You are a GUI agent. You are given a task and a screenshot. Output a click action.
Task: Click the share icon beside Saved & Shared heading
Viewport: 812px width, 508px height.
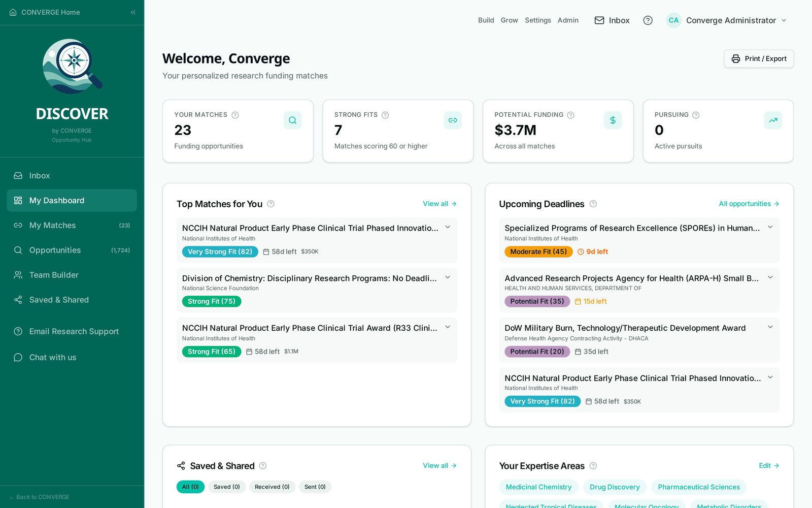[181, 466]
